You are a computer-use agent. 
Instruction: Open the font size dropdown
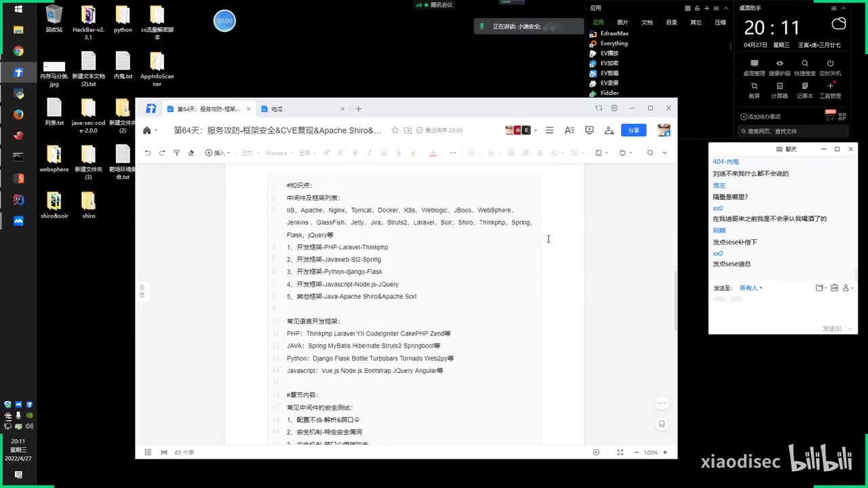[307, 152]
